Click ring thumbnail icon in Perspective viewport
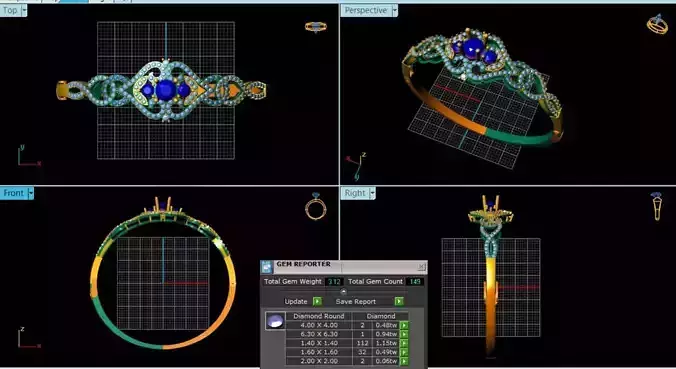Image resolution: width=676 pixels, height=369 pixels. (657, 24)
